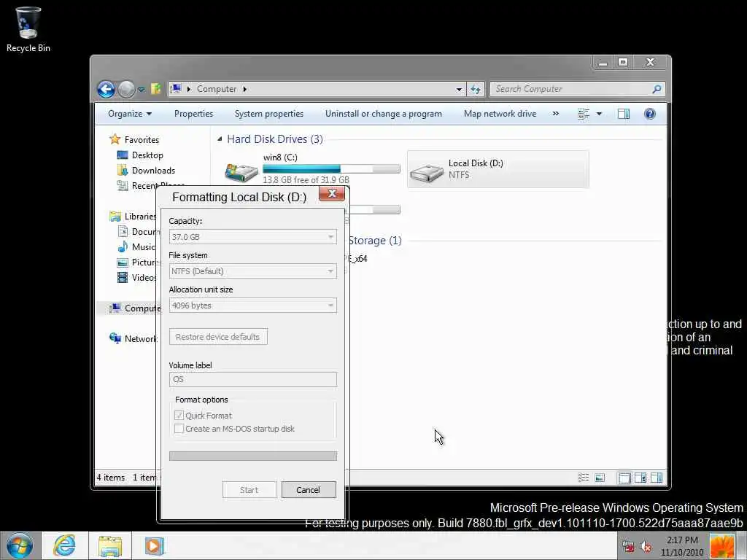Screen dimensions: 747x560
Task: Toggle Create an MS-DOS startup disk
Action: tap(179, 429)
